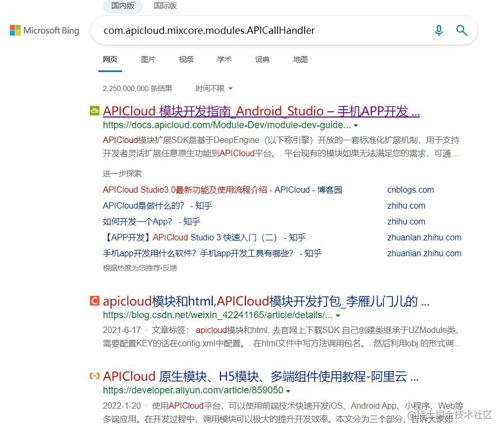This screenshot has height=432, width=504.
Task: Switch to 国际版 tab
Action: tap(165, 6)
